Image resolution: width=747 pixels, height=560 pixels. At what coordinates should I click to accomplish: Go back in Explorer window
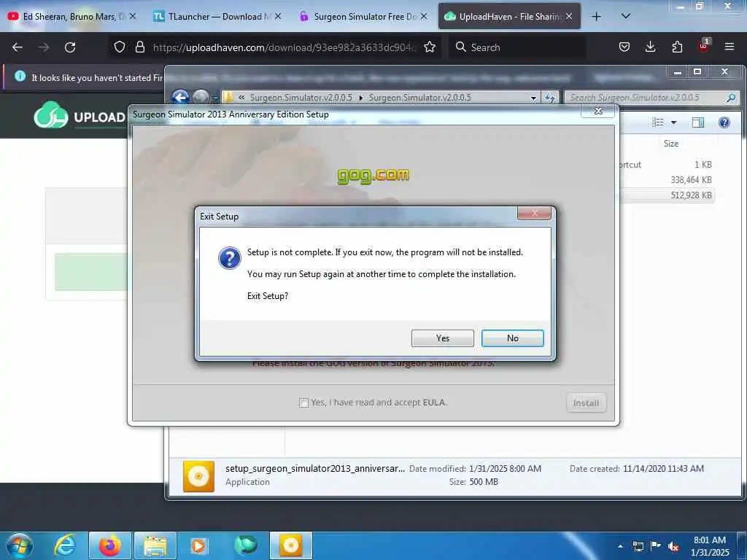(181, 97)
